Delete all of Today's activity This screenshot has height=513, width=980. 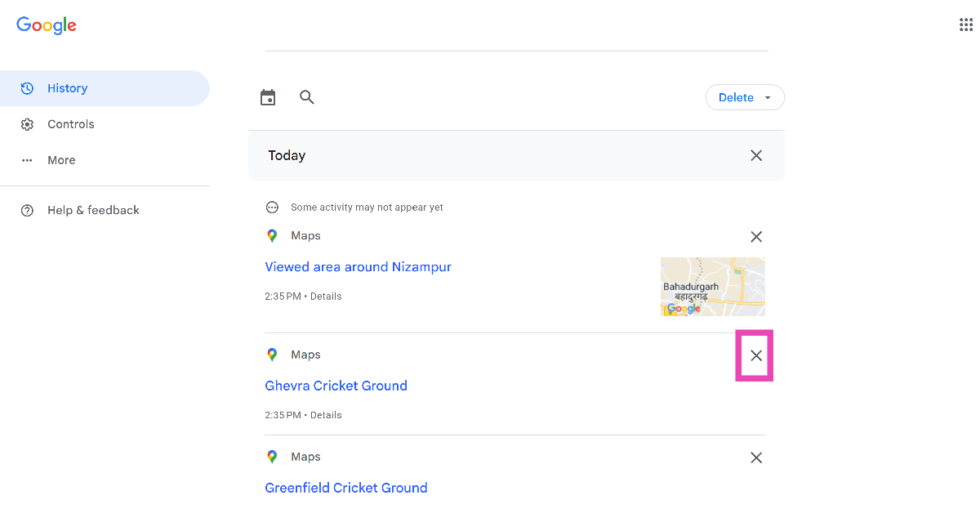click(756, 155)
